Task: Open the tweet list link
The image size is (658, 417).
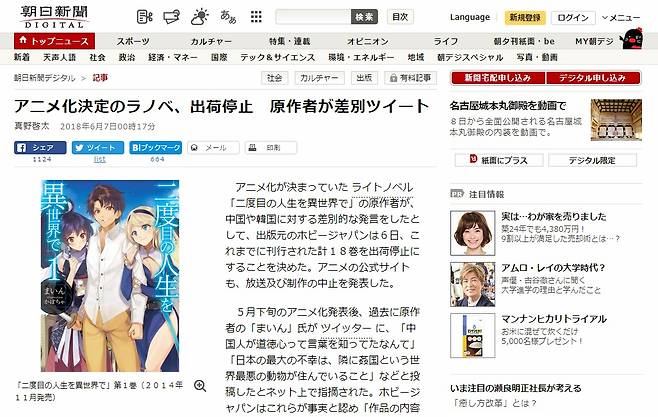Action: [x=99, y=159]
